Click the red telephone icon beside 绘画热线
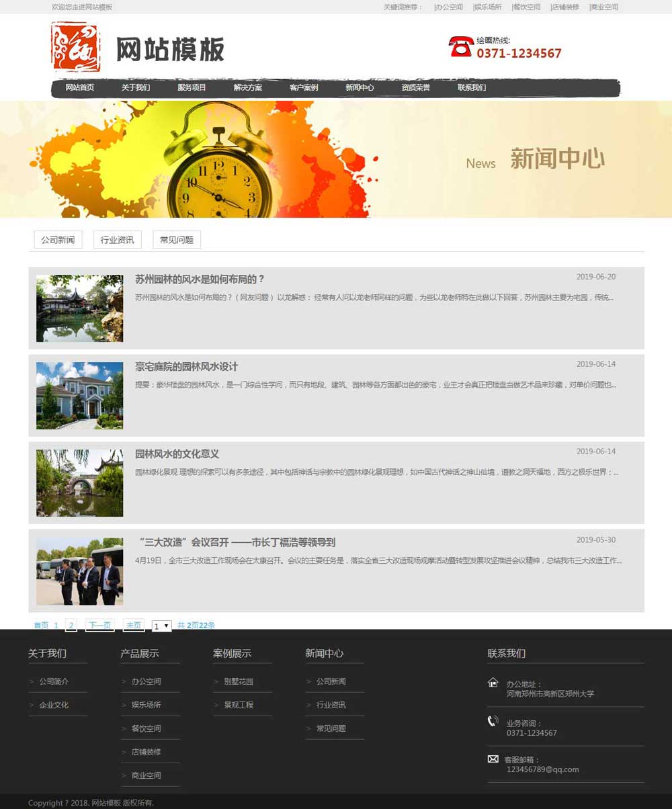The image size is (672, 809). 460,47
